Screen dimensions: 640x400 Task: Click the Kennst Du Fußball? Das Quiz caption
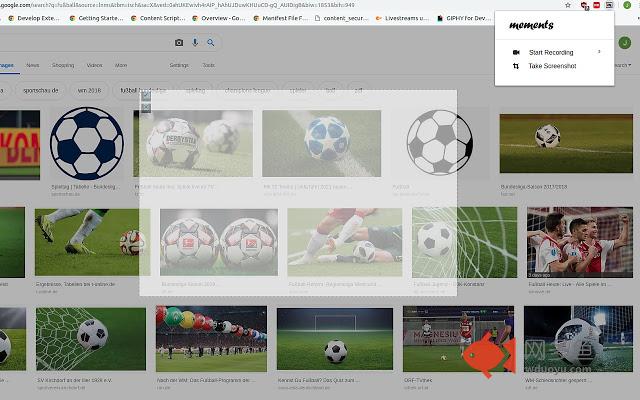[318, 380]
